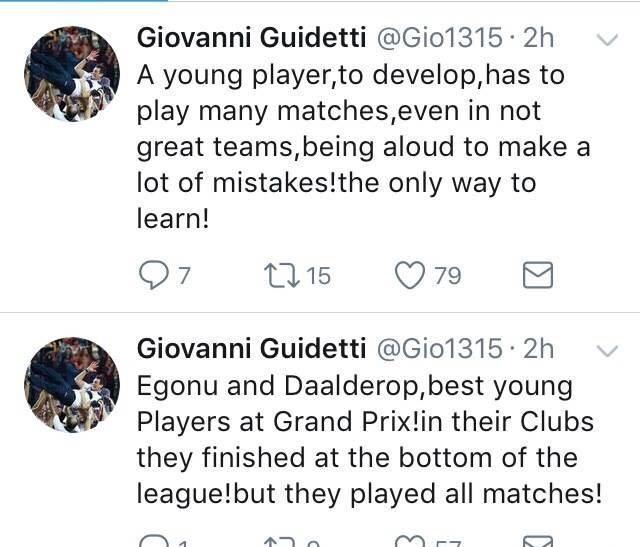The image size is (640, 547).
Task: Open the tweet about Grand Prix players
Action: [x=369, y=440]
